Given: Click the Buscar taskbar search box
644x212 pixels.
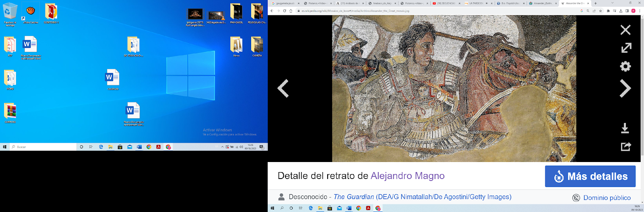Looking at the screenshot, I should pyautogui.click(x=43, y=147).
